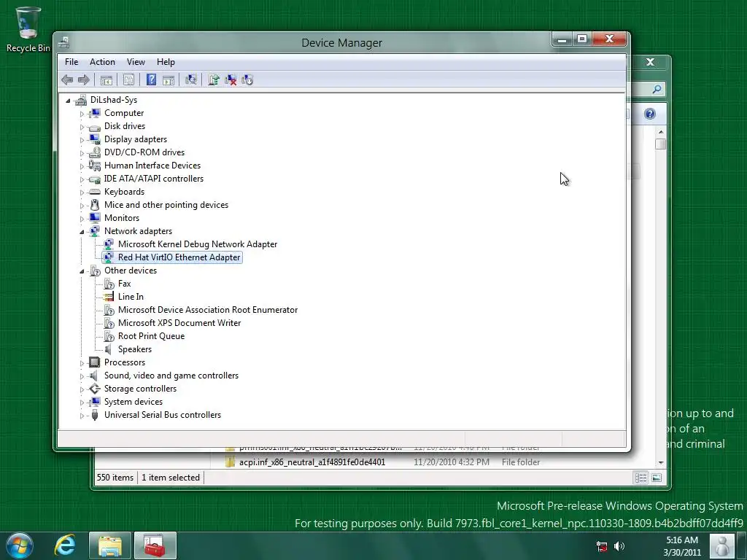This screenshot has height=560, width=747.
Task: Expand the DVD/CD-ROM drives category
Action: [82, 153]
